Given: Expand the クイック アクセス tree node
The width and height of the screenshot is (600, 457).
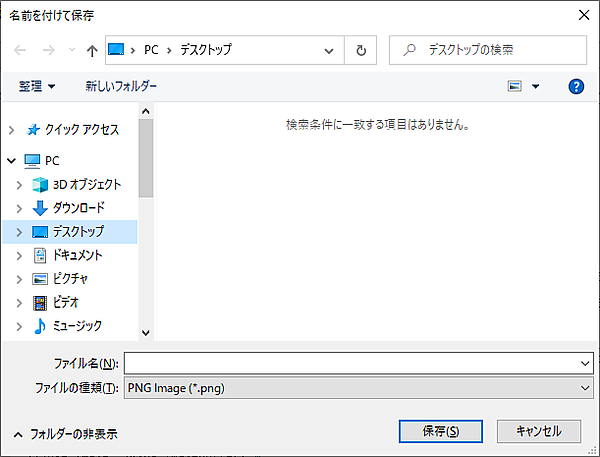Looking at the screenshot, I should [12, 130].
